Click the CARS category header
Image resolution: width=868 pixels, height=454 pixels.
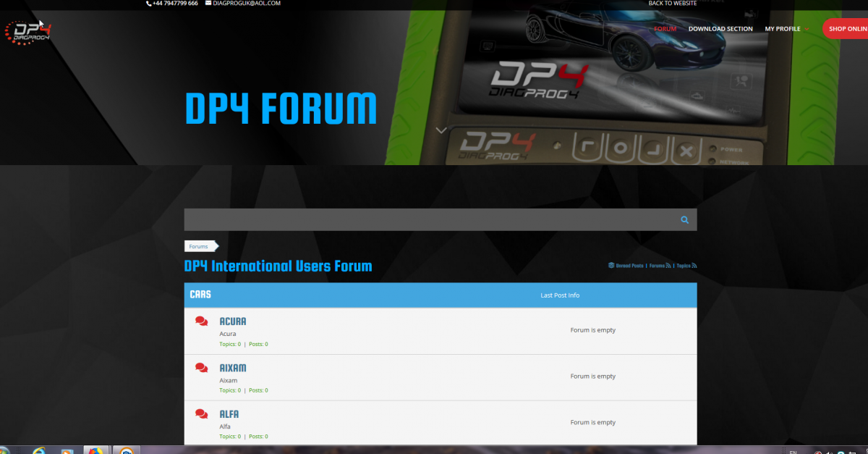200,295
